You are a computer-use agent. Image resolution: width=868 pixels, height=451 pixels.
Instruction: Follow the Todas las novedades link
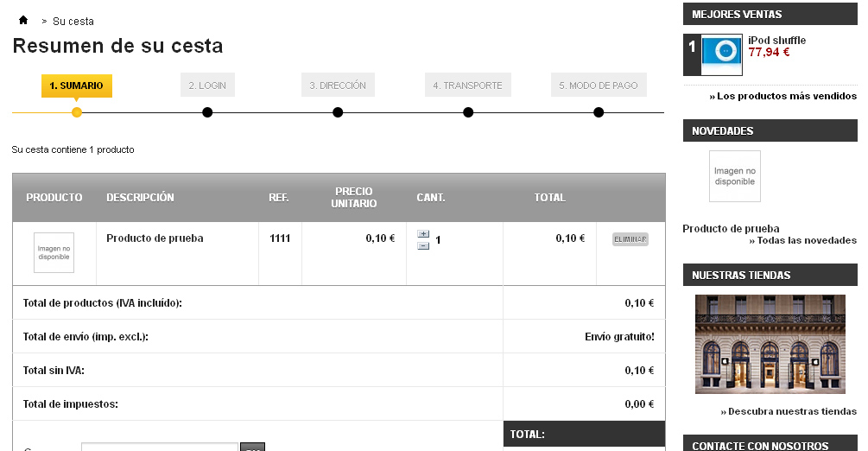coord(803,240)
